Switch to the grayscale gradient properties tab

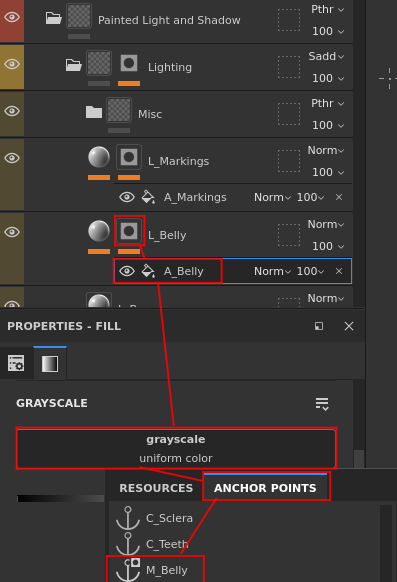(x=50, y=363)
